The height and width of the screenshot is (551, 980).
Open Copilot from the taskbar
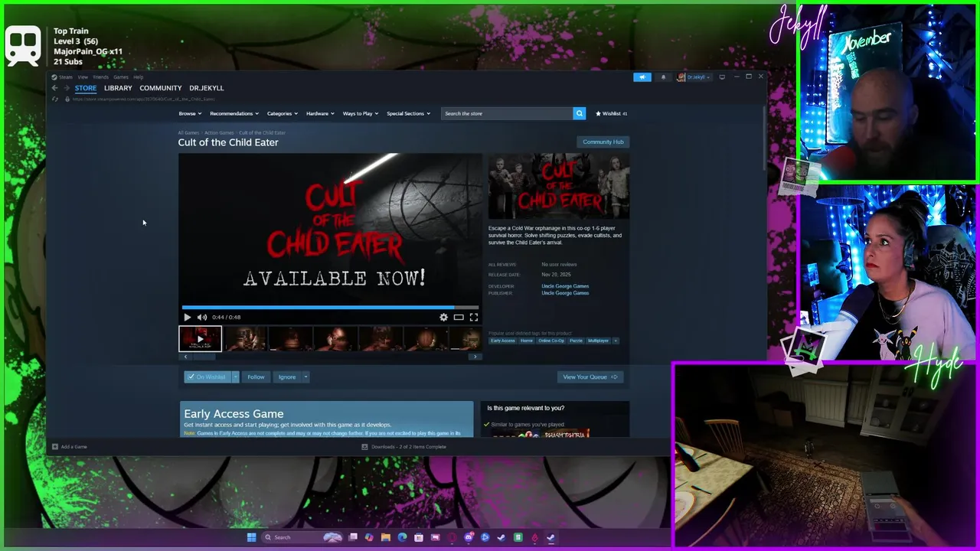369,537
